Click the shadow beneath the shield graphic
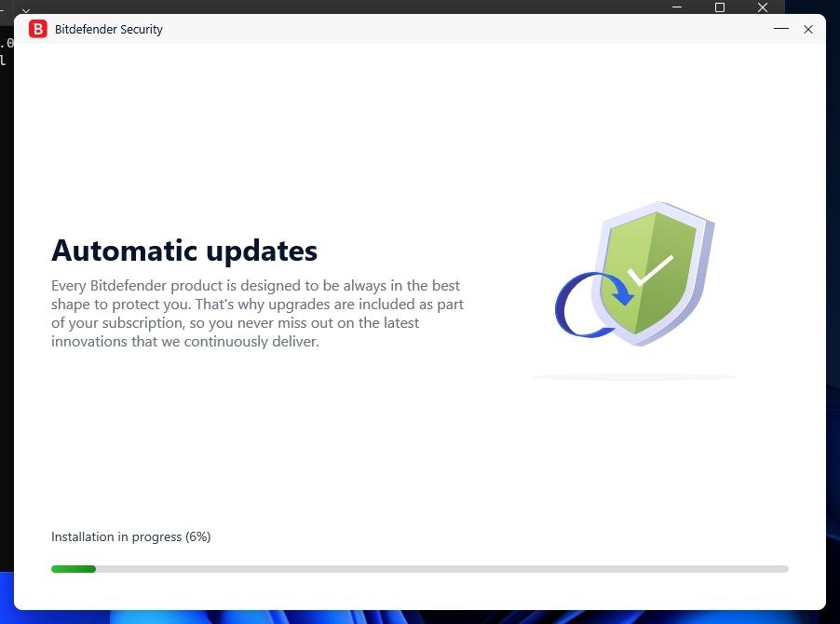Viewport: 840px width, 624px height. point(634,375)
